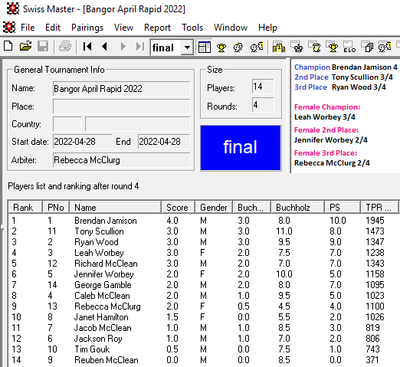The width and height of the screenshot is (400, 367).
Task: Sort by the Rank column header
Action: tap(25, 207)
